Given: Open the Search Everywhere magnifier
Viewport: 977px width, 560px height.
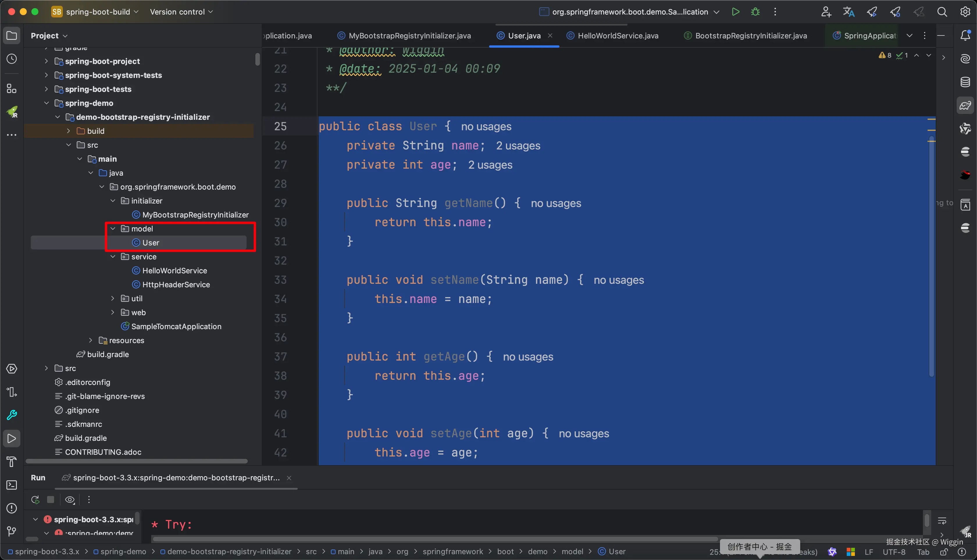Looking at the screenshot, I should pos(942,12).
